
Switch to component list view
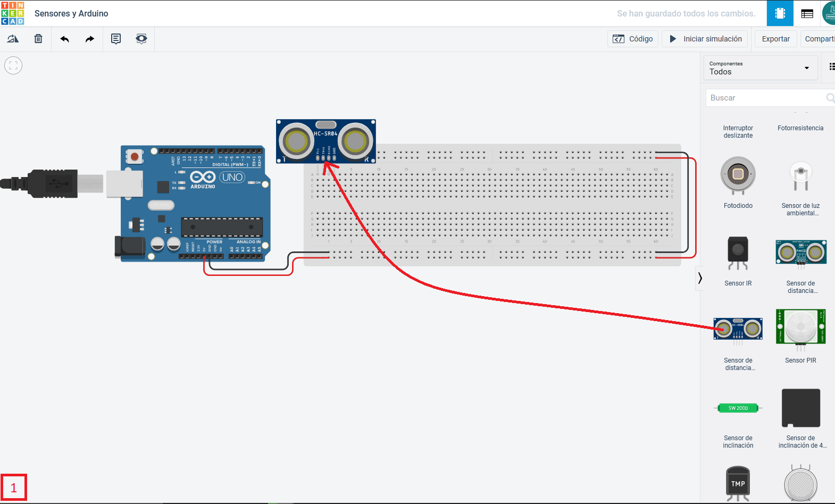click(807, 13)
